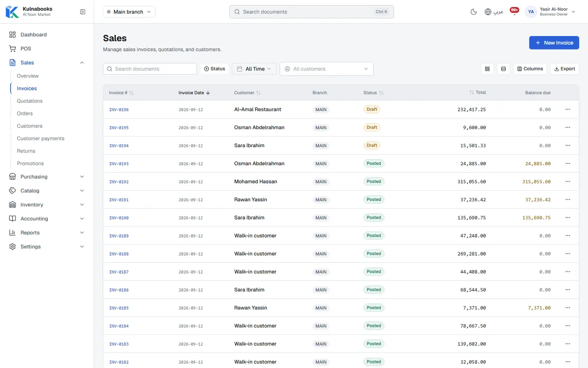Open Quotations under Sales
The image size is (588, 368).
click(x=29, y=101)
